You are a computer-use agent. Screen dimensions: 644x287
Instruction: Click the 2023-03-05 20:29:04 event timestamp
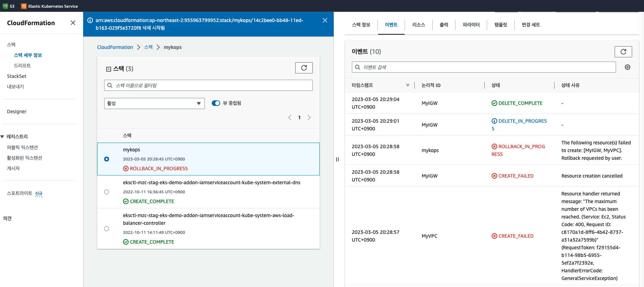point(376,103)
